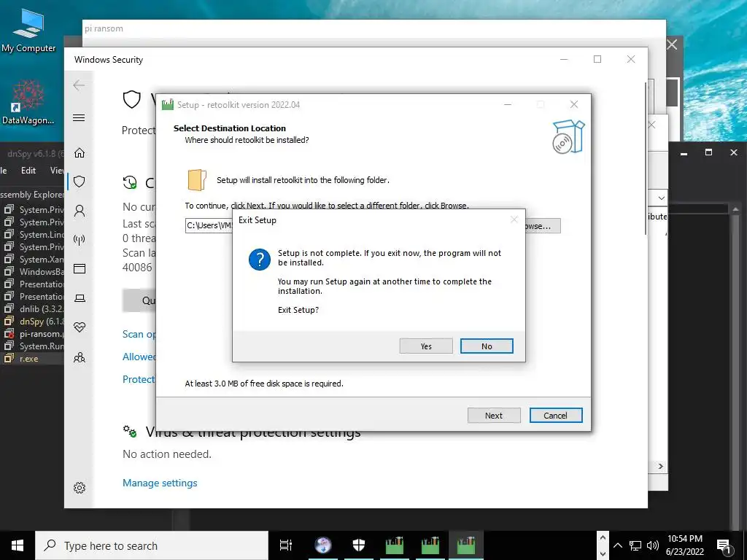
Task: Go back in Windows Security
Action: [79, 85]
